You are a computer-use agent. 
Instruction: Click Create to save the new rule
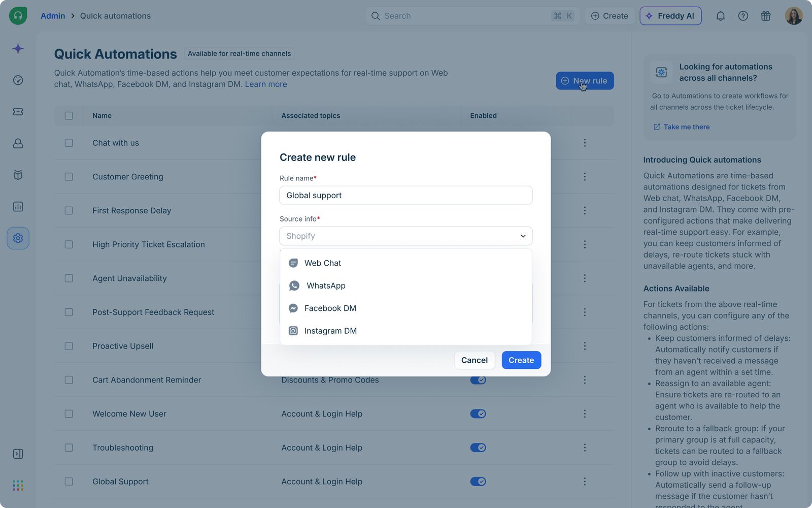tap(521, 360)
